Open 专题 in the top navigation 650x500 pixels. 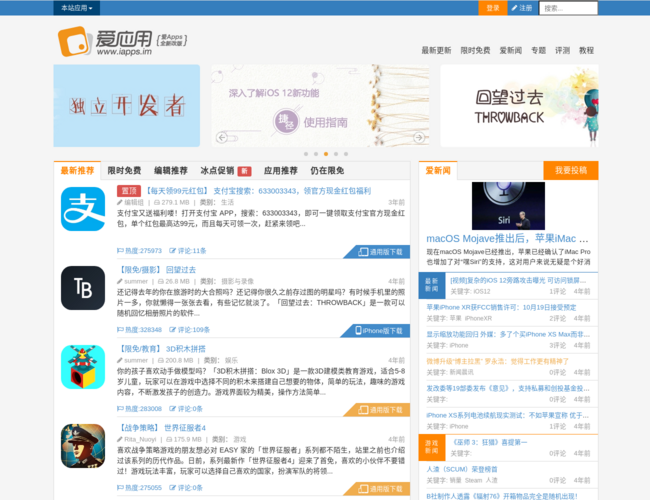(x=538, y=50)
